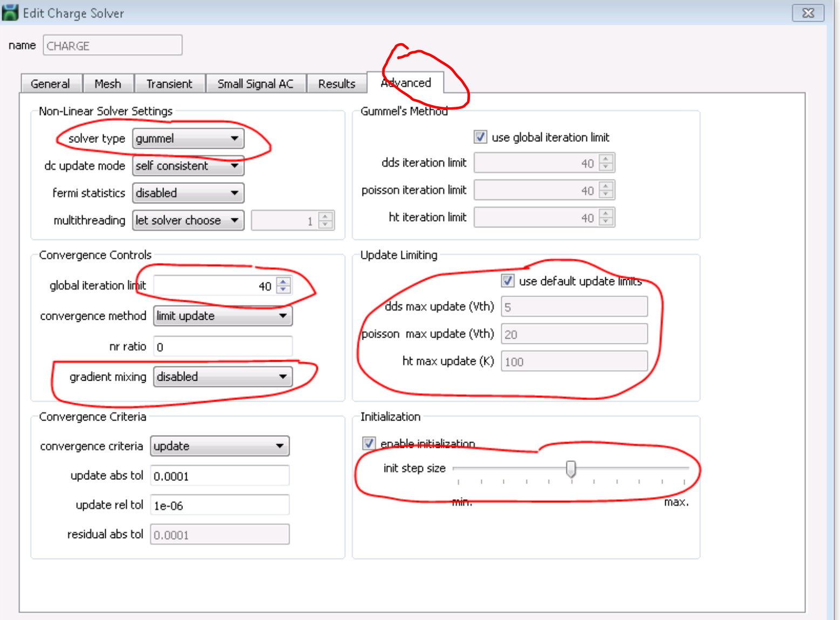Open the multithreading dropdown

[188, 220]
